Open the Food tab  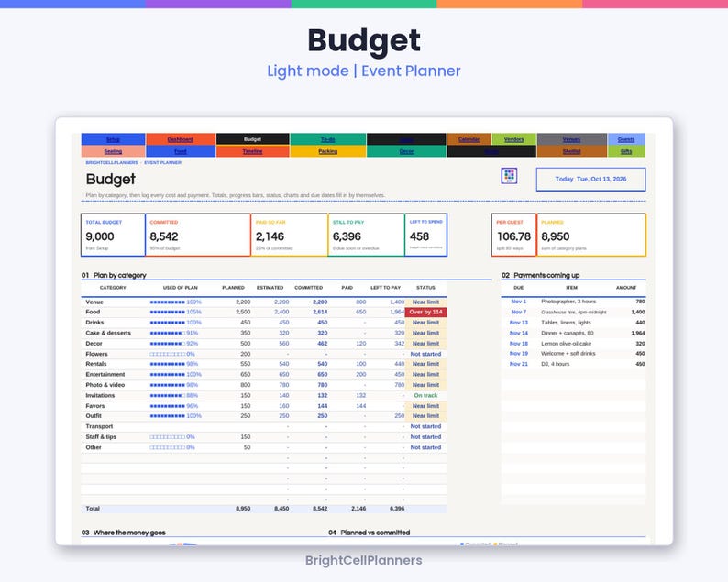[x=180, y=151]
